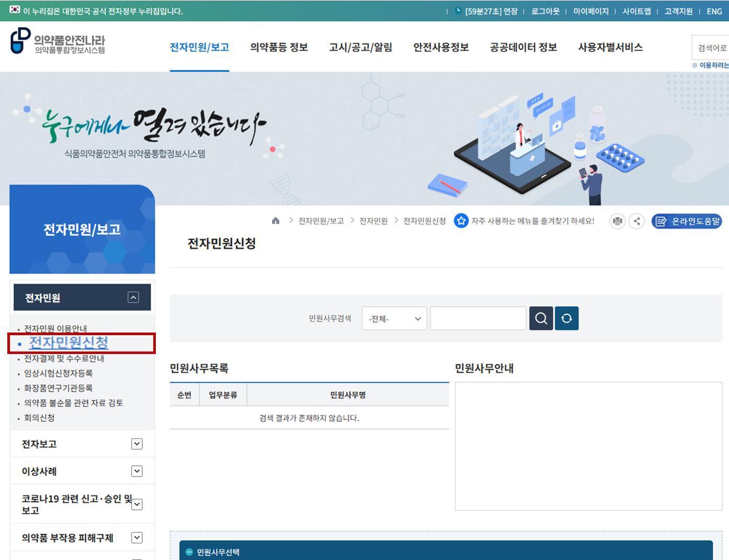Open the -전체- search category dropdown
The height and width of the screenshot is (560, 729).
point(393,318)
